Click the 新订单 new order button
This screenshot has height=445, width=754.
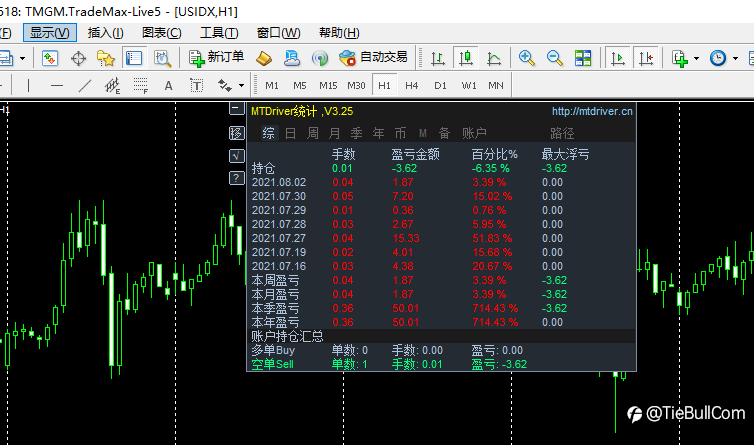216,58
